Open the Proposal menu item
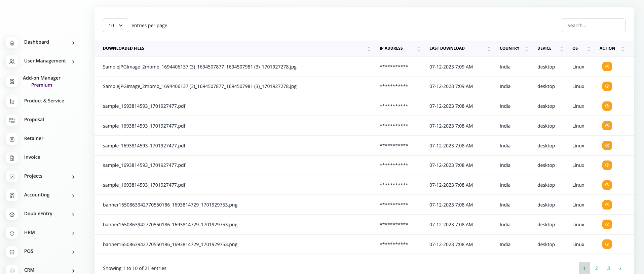Image resolution: width=644 pixels, height=274 pixels. click(34, 120)
